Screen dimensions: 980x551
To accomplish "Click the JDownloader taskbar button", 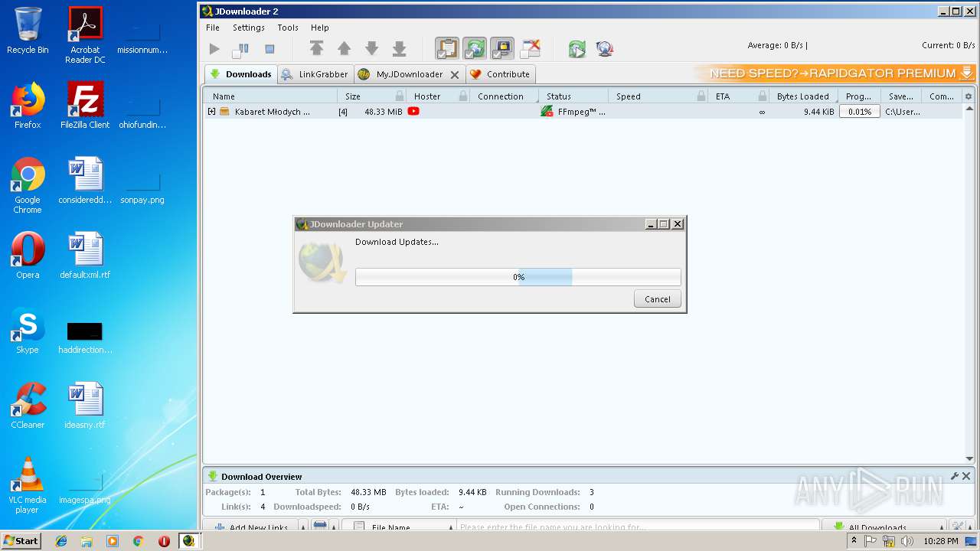I will coord(189,541).
